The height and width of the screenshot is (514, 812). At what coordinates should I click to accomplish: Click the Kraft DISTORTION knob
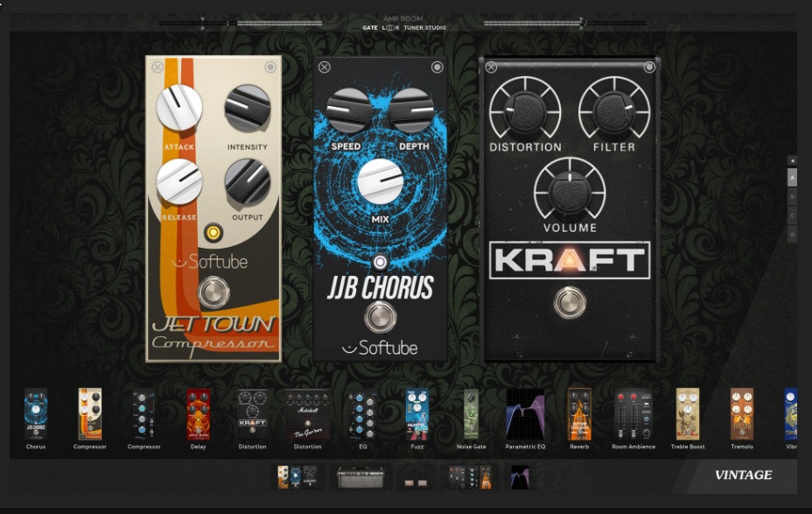coord(525,112)
